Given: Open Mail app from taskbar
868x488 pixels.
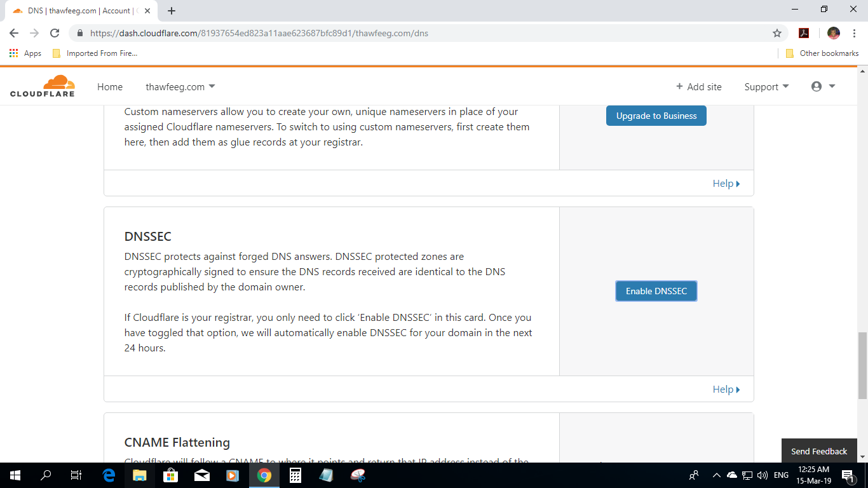Looking at the screenshot, I should [x=201, y=475].
